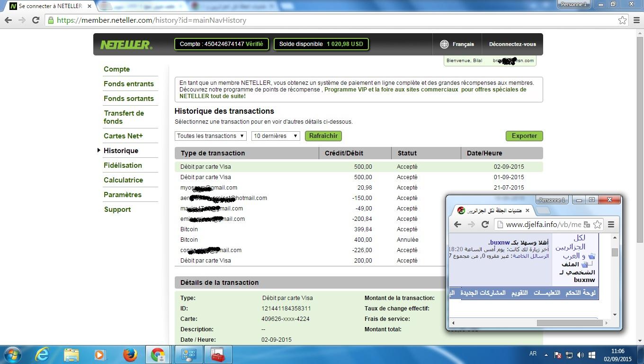Reload the djelfa.info page
This screenshot has height=364, width=644.
[485, 225]
